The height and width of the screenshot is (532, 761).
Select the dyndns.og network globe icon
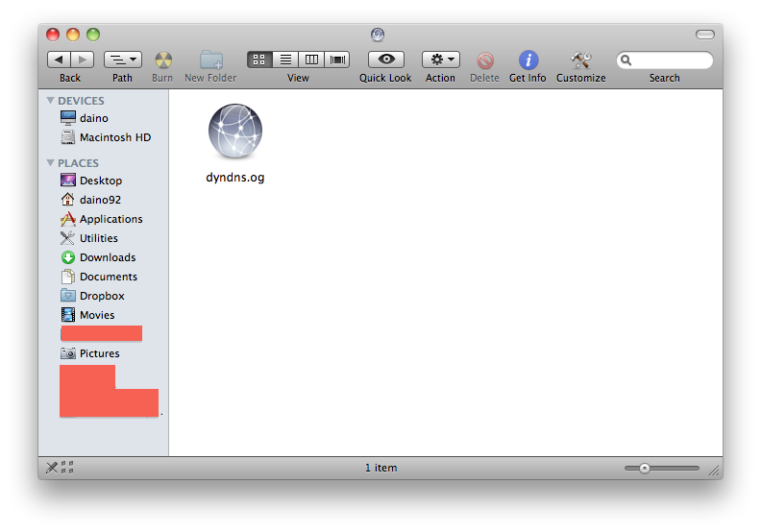click(235, 132)
